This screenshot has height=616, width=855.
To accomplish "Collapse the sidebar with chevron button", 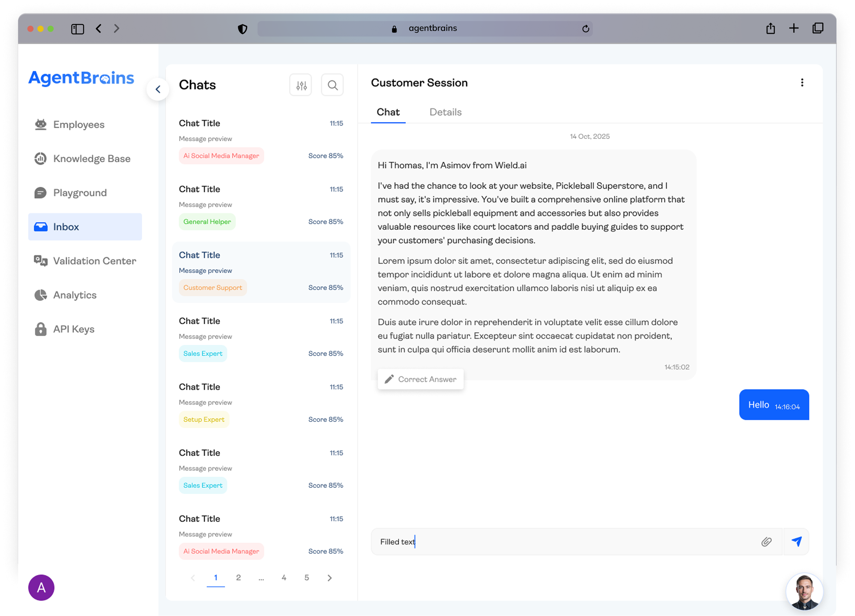I will pyautogui.click(x=158, y=89).
